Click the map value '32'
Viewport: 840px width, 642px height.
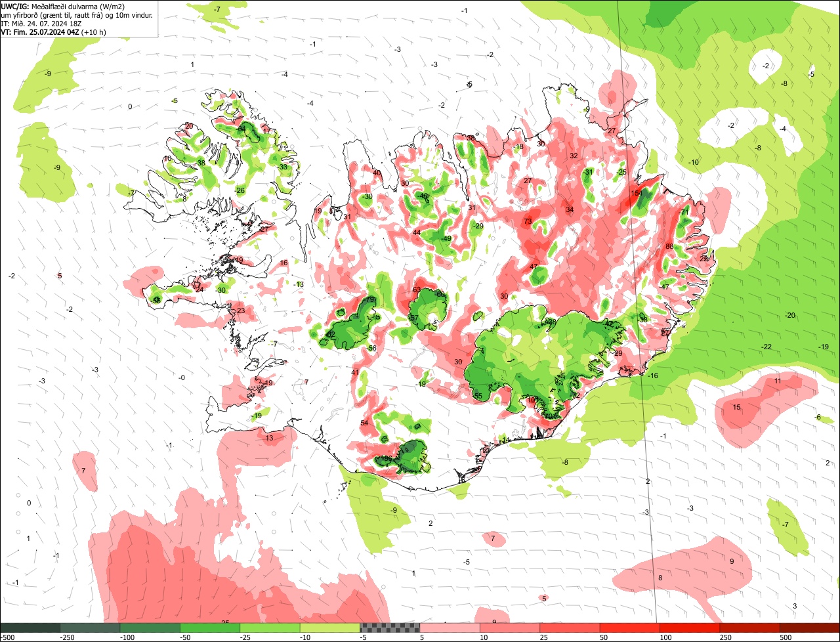tap(574, 156)
